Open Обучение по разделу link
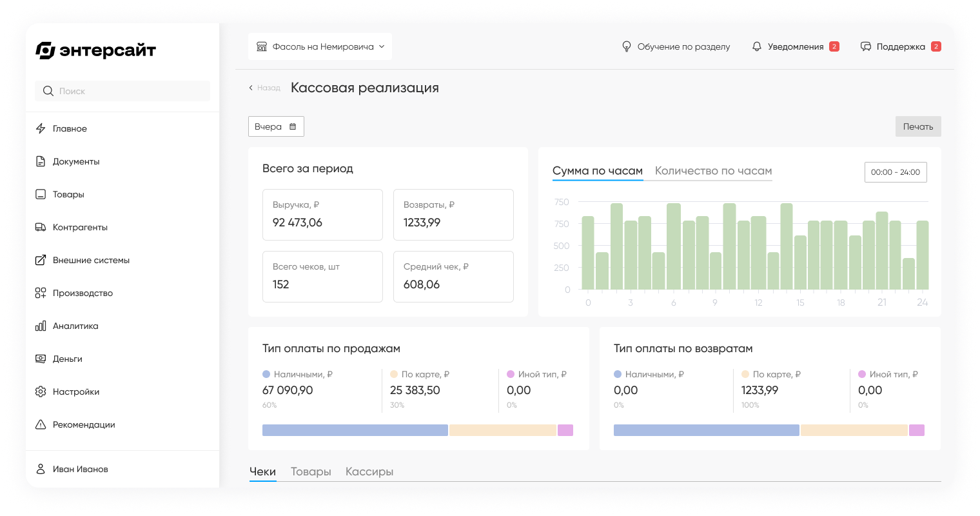Viewport: 980px width, 516px height. point(676,46)
